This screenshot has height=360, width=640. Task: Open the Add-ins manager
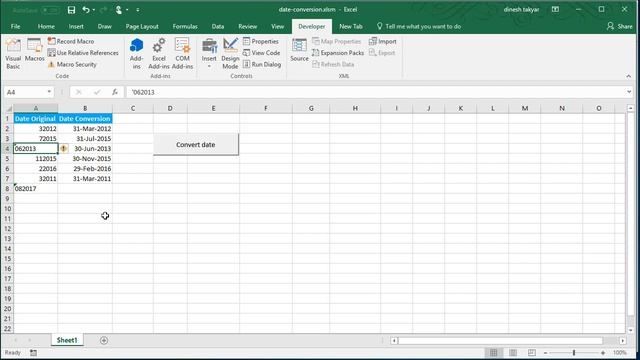[x=136, y=53]
